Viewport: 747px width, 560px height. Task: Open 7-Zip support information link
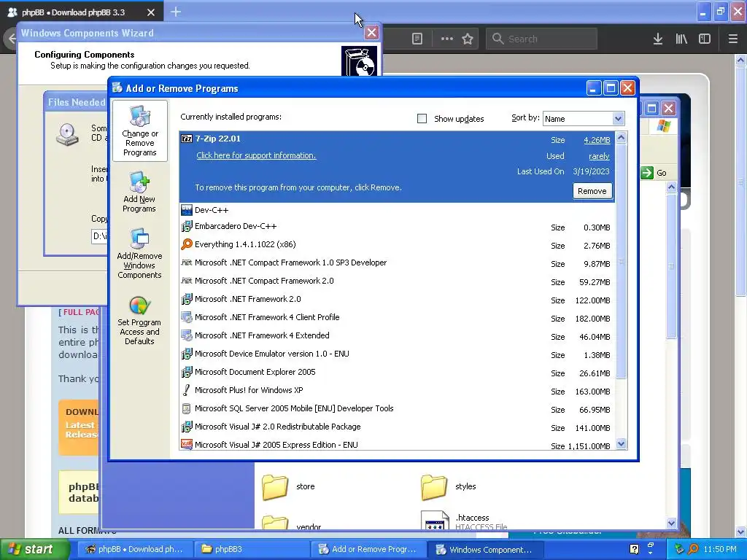tap(256, 155)
